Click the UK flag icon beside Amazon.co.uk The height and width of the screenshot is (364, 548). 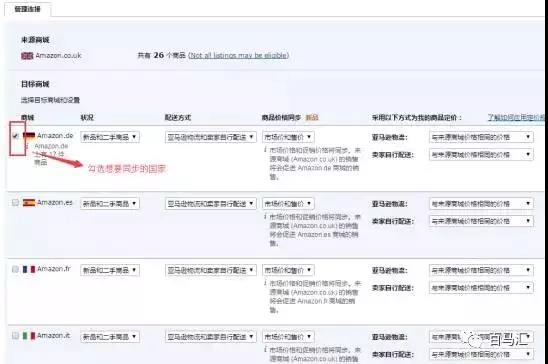pos(27,56)
